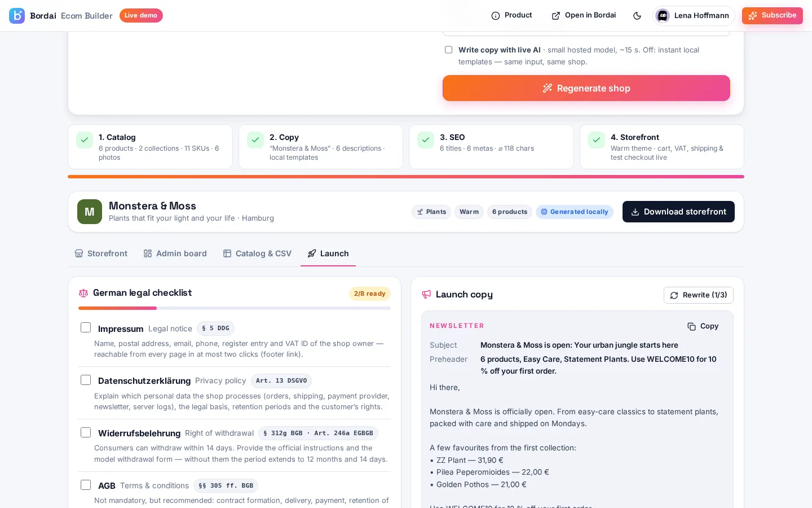
Task: Click the Storefront step green checkmark
Action: (597, 140)
